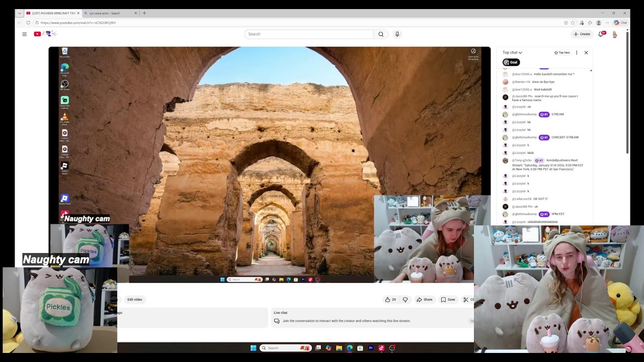Open the chat Goal chip
Image resolution: width=644 pixels, height=362 pixels.
[511, 62]
